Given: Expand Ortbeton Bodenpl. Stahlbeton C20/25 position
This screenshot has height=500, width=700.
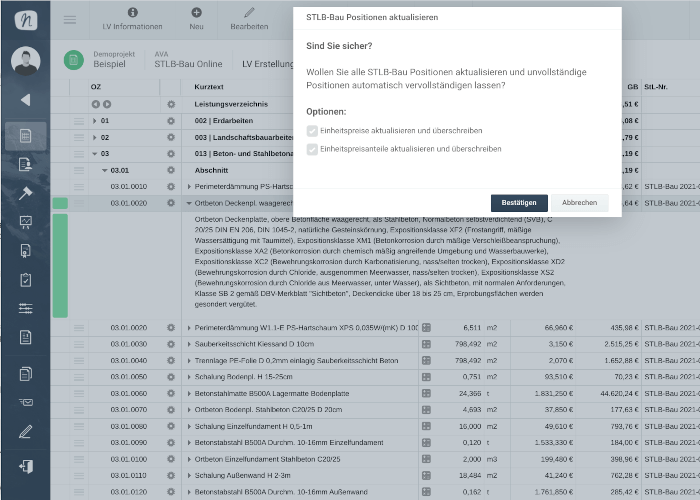Looking at the screenshot, I should point(189,410).
